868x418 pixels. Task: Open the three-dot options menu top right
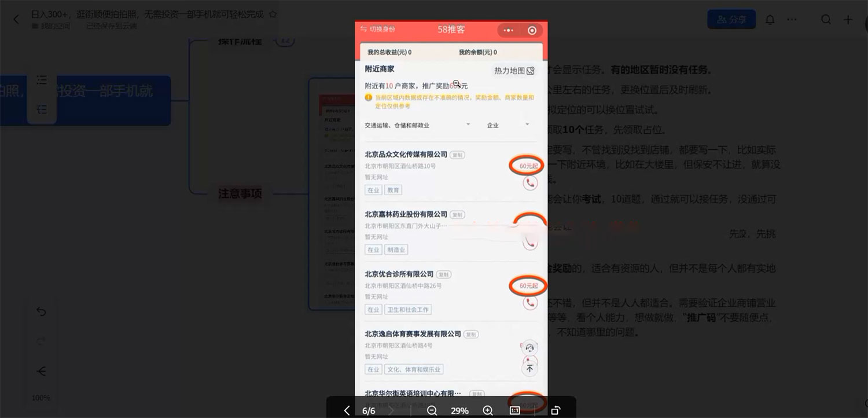(x=792, y=19)
